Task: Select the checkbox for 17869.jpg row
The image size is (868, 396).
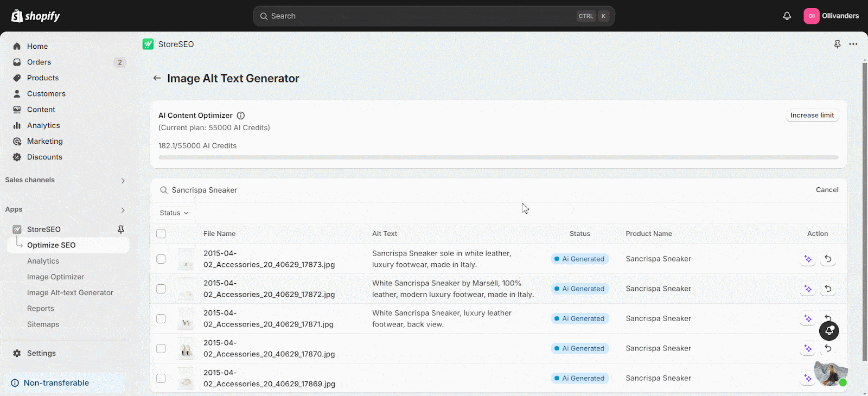Action: (161, 378)
